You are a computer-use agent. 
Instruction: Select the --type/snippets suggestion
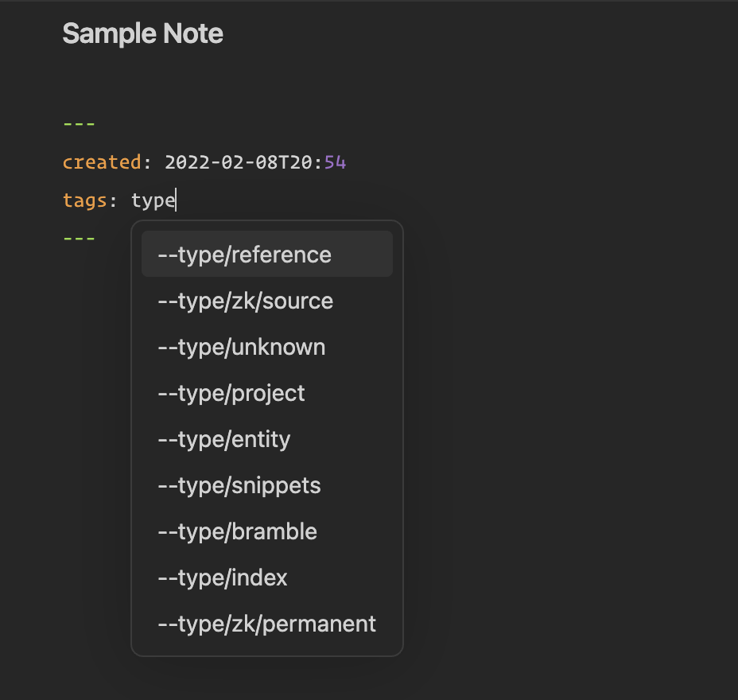point(239,485)
